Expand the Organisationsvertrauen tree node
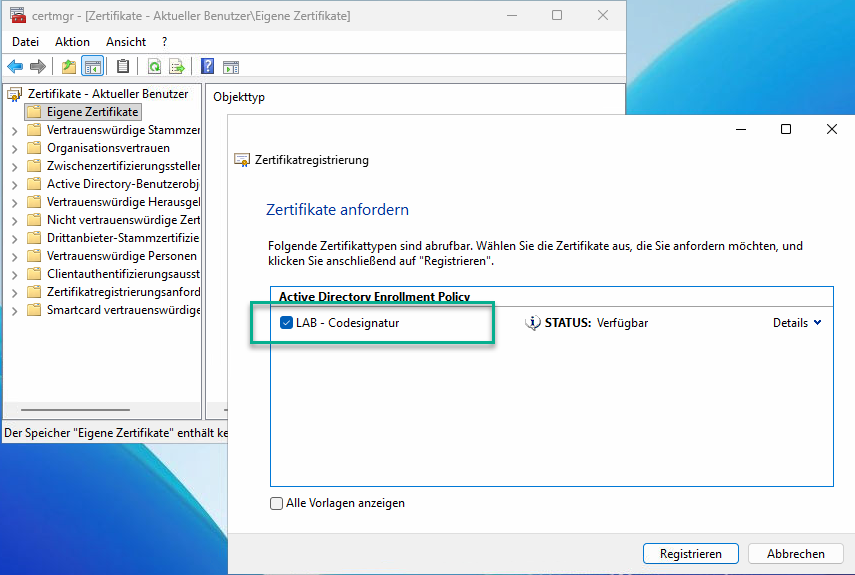 coord(14,148)
